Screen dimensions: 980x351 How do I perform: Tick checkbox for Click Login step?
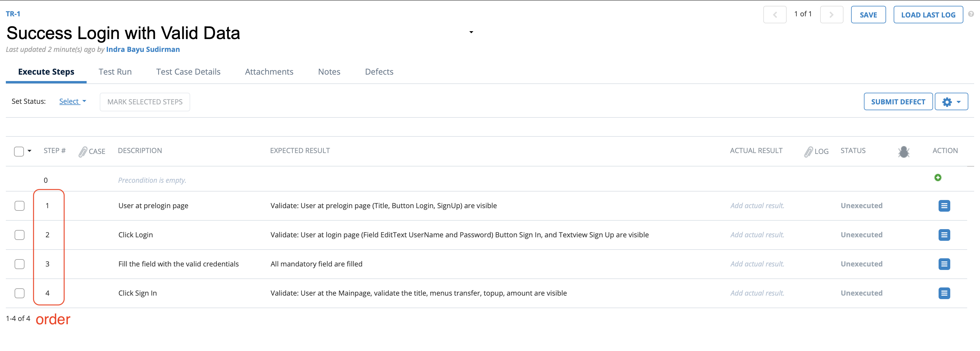(x=20, y=235)
